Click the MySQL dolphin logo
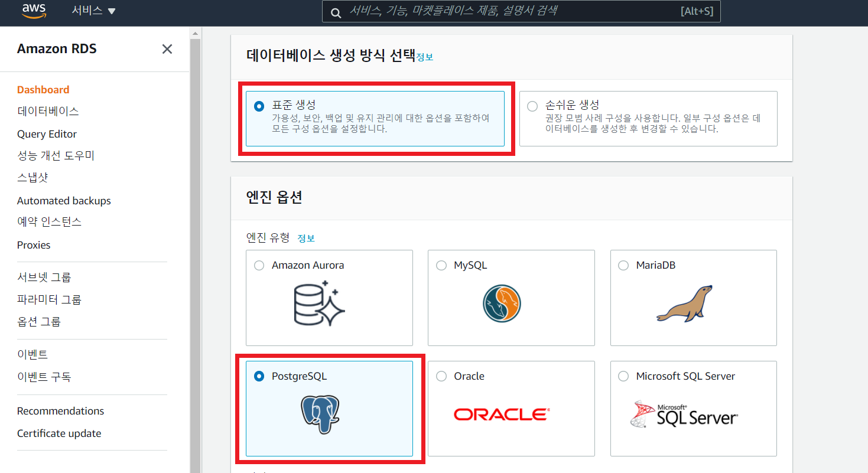Image resolution: width=868 pixels, height=473 pixels. coord(502,304)
